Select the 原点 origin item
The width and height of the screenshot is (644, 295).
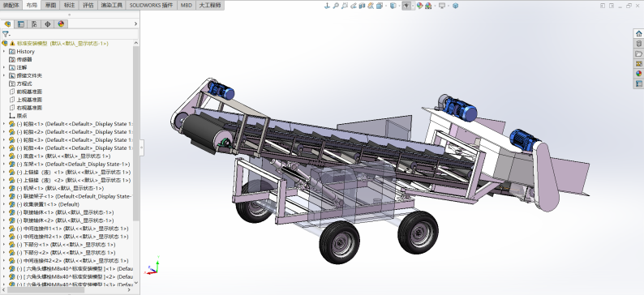18,116
